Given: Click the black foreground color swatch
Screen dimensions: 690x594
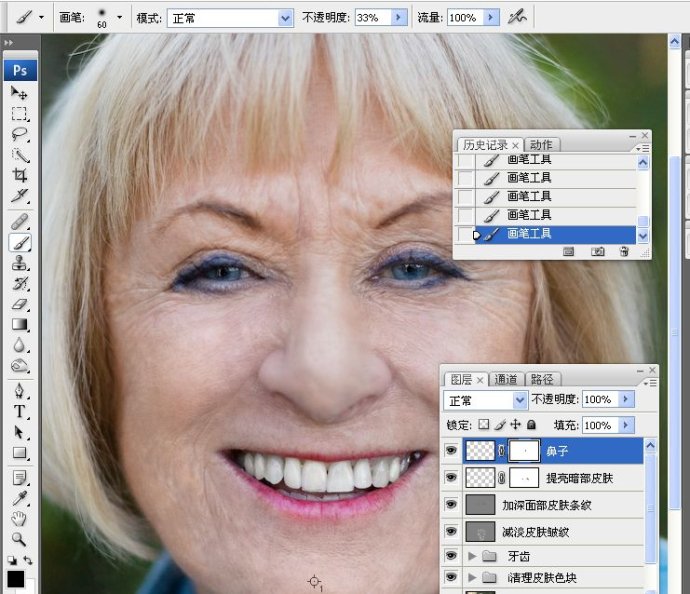Looking at the screenshot, I should point(15,579).
